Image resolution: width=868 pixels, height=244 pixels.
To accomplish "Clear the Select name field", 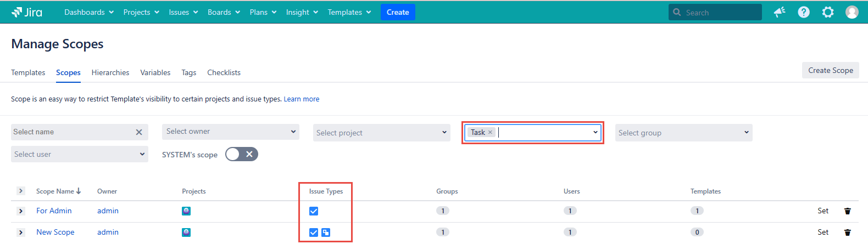I will pos(139,132).
